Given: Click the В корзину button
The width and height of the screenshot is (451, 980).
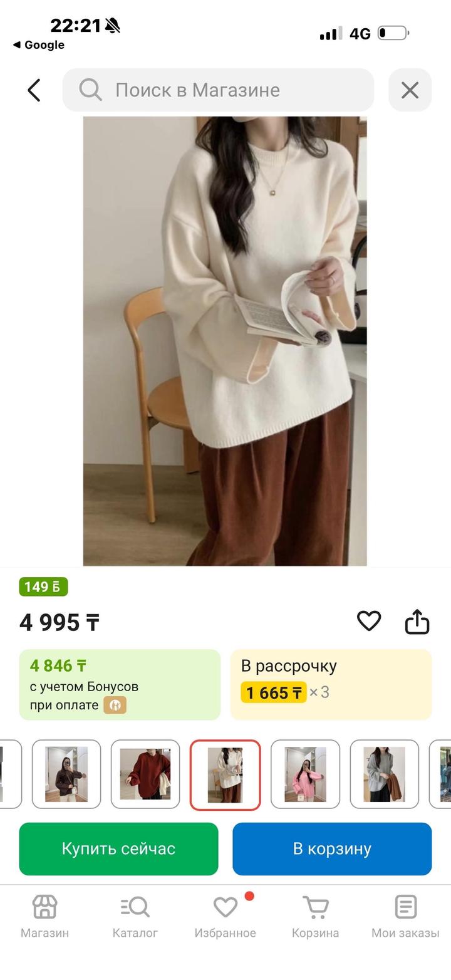Looking at the screenshot, I should (332, 849).
